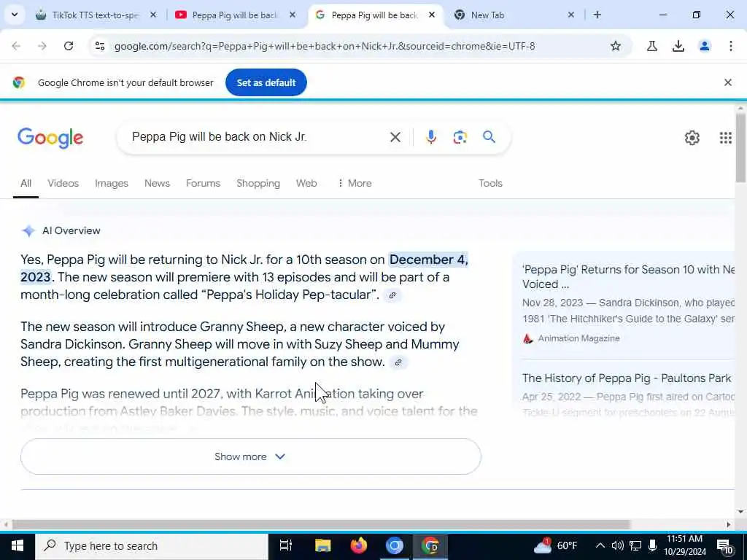747x560 pixels.
Task: Submit search with magnifying glass icon
Action: 489,137
